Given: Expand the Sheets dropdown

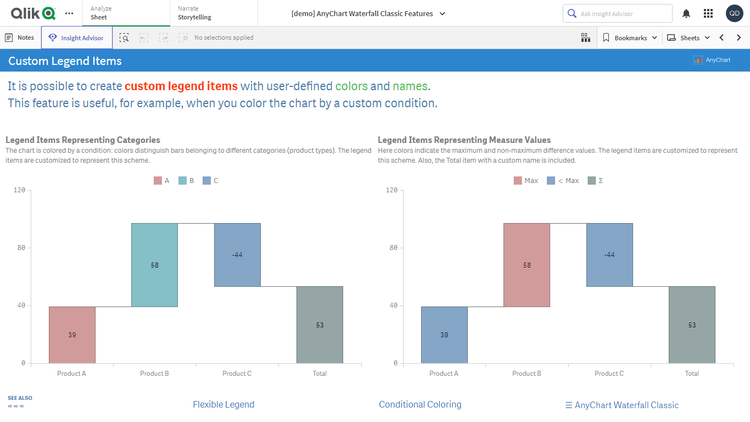Looking at the screenshot, I should coord(688,37).
